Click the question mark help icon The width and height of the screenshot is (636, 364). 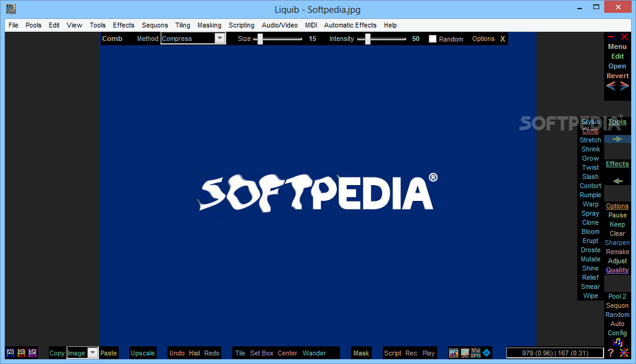(611, 352)
